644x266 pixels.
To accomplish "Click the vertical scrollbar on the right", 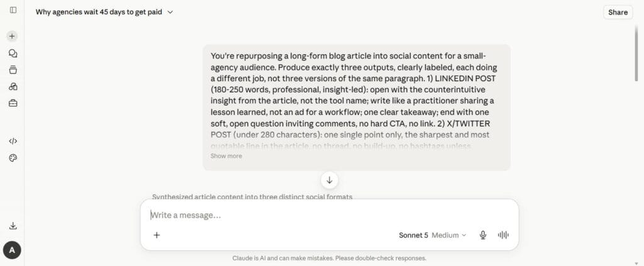I will click(x=636, y=53).
